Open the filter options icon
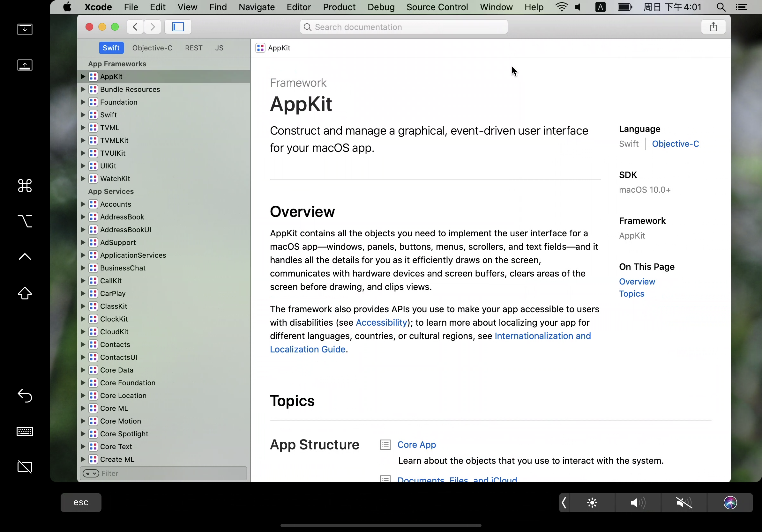 [91, 473]
